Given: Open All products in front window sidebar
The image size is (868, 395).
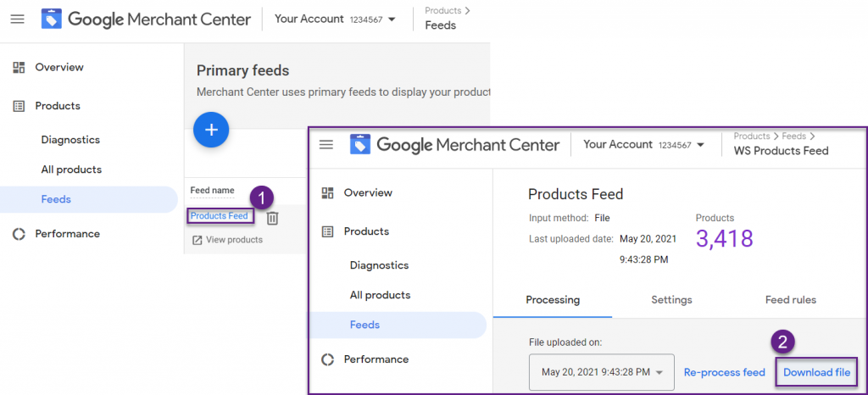Looking at the screenshot, I should (381, 296).
